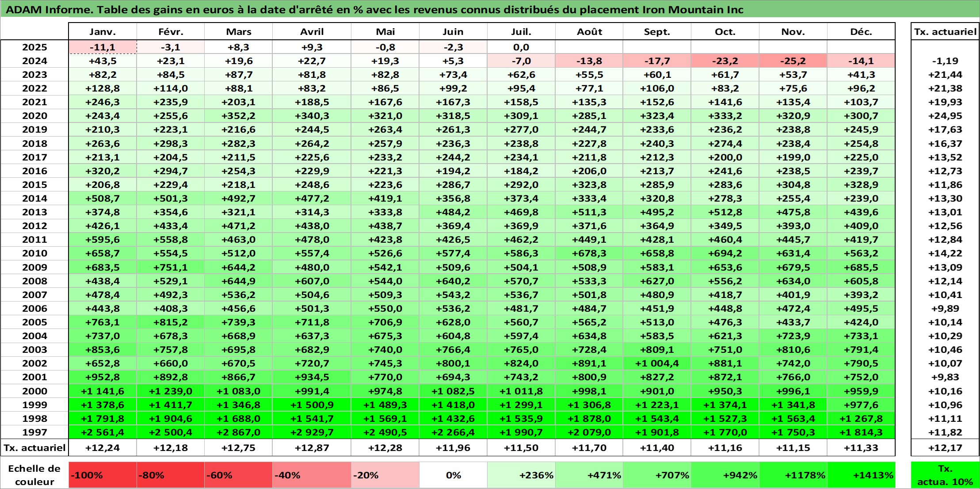Click the +471% color scale swatch
The width and height of the screenshot is (980, 489).
(x=589, y=475)
